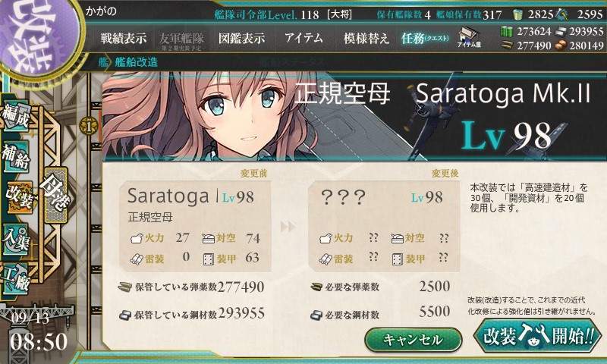Click the キャンセル cancel button
This screenshot has width=607, height=364.
pos(414,340)
